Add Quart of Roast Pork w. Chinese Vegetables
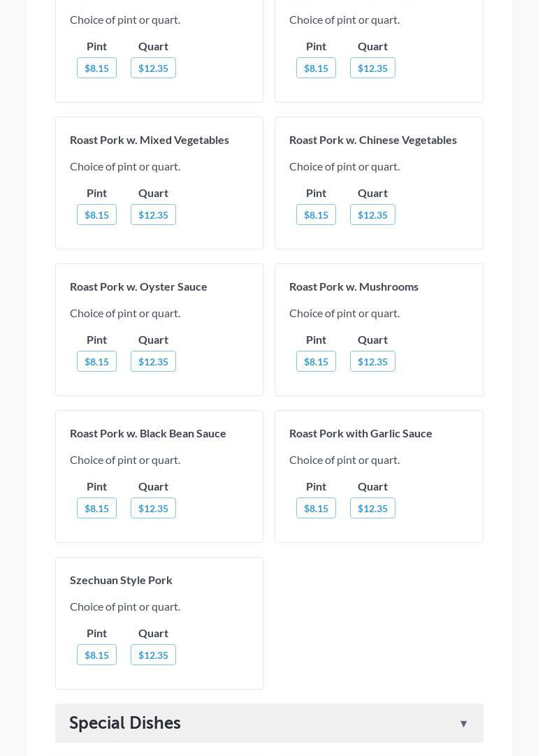The width and height of the screenshot is (538, 756). pos(372,215)
